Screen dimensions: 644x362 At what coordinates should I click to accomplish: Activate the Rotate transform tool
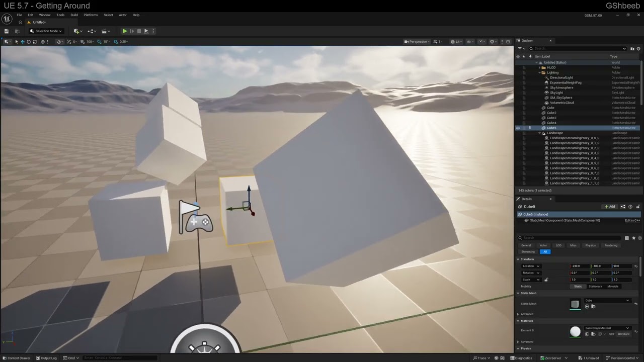click(x=28, y=42)
